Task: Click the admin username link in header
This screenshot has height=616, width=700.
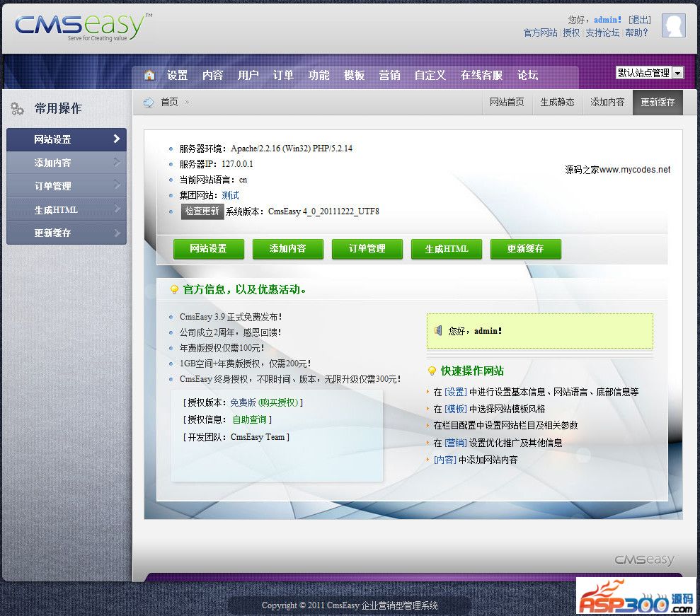Action: click(x=607, y=20)
